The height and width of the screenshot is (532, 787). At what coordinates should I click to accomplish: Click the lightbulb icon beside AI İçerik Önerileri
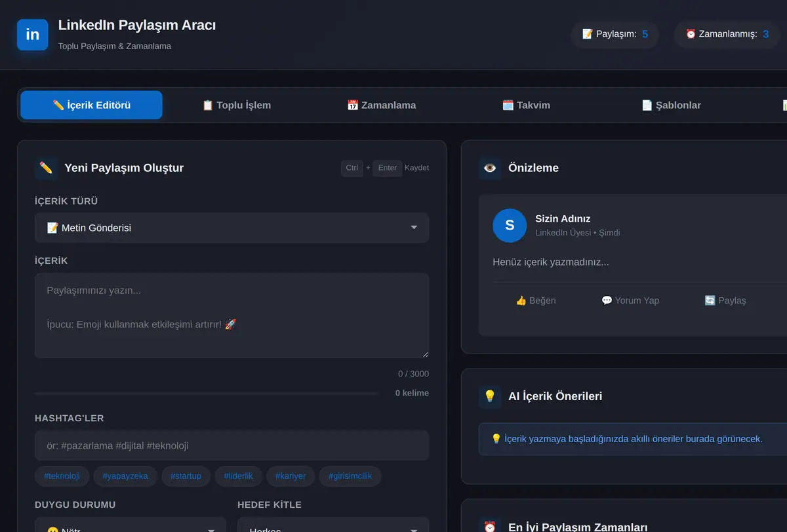click(490, 396)
